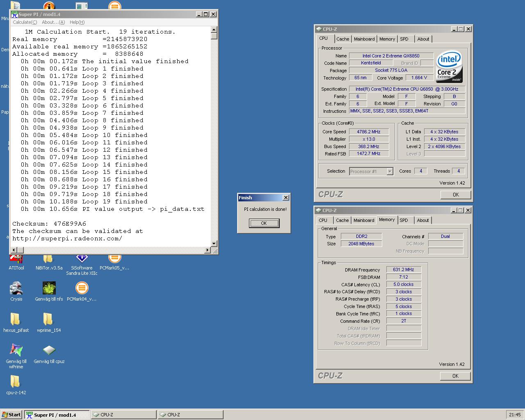Switch to Mainboard tab in top CPU-Z
This screenshot has height=420, width=525.
coord(364,39)
